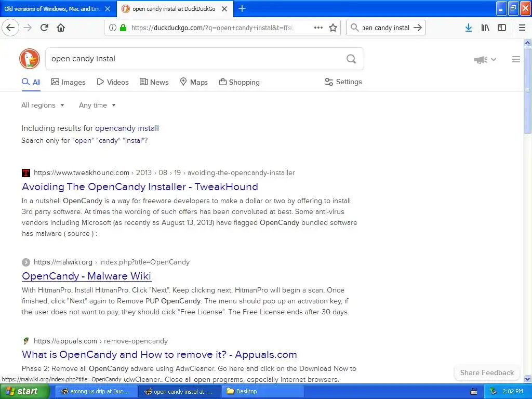The image size is (532, 399).
Task: Expand the Any time filter dropdown
Action: pos(97,105)
